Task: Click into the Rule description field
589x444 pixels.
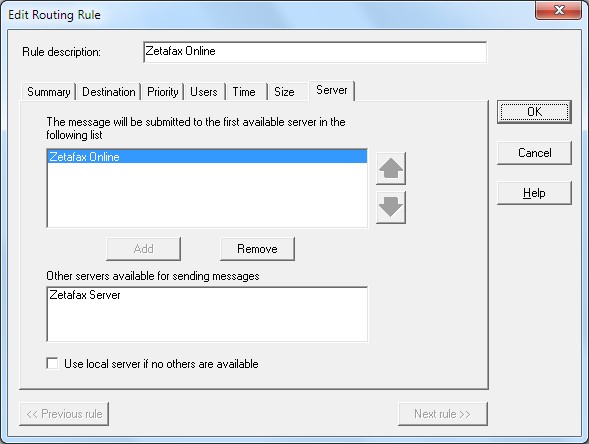Action: coord(315,52)
